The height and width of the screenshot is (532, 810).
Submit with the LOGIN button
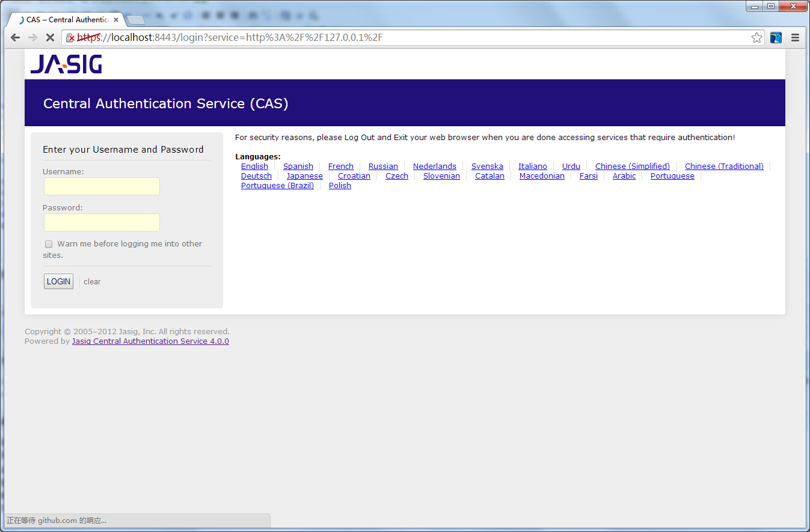58,281
